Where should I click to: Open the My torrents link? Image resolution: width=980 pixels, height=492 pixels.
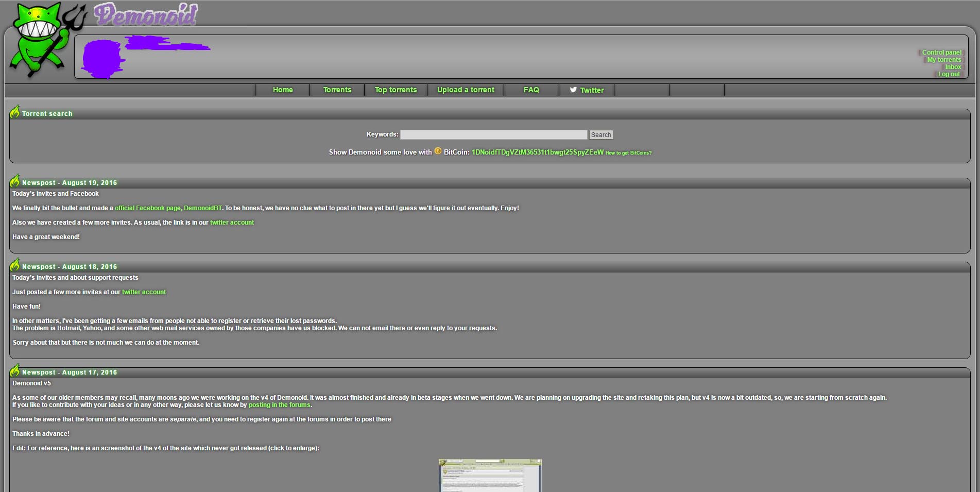coord(944,60)
